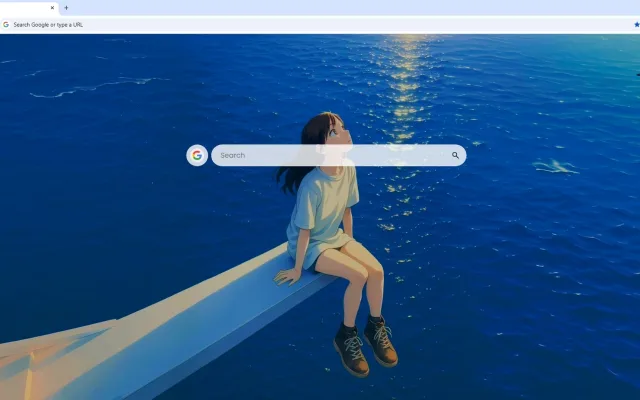640x400 pixels.
Task: Bookmark this page with the star icon
Action: 636,24
